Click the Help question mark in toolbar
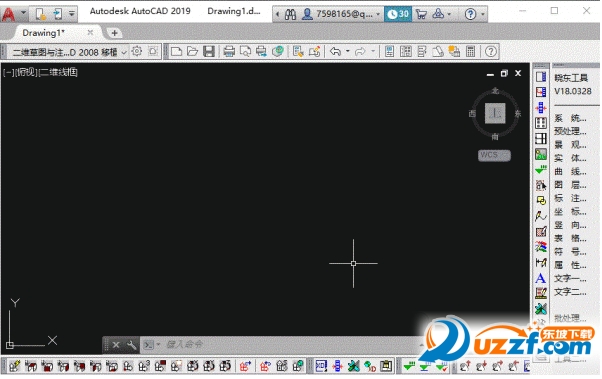602x379 pixels. pyautogui.click(x=490, y=51)
